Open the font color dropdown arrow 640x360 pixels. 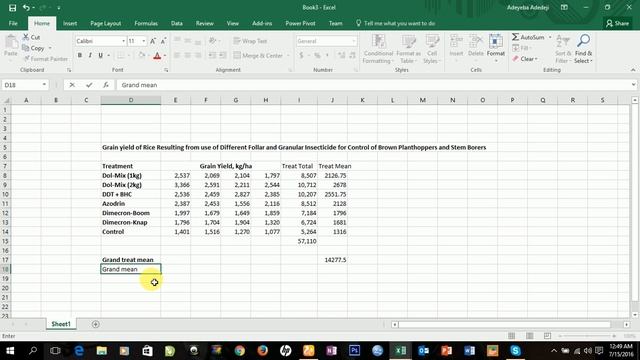pyautogui.click(x=165, y=56)
